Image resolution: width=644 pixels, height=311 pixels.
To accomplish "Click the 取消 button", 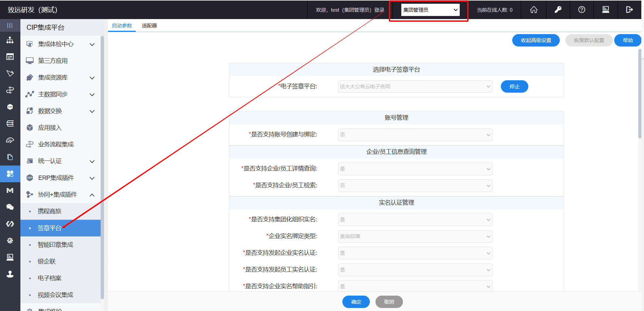I will (x=389, y=302).
